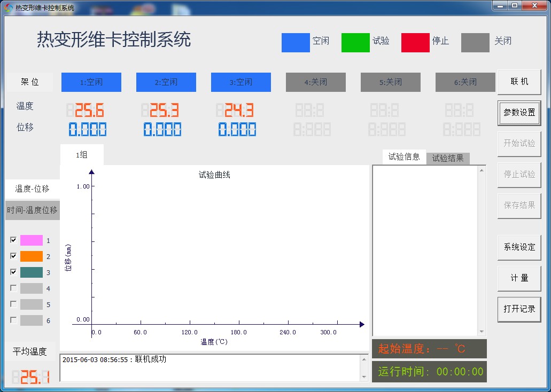
Task: Select station 1:空闲 at the top
Action: point(91,82)
